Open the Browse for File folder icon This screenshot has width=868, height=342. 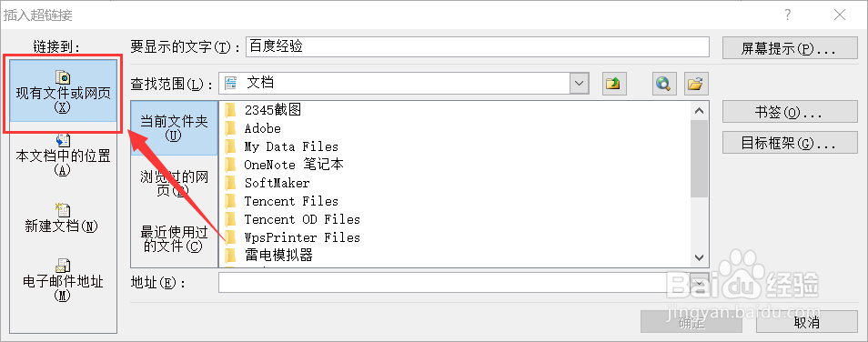696,84
